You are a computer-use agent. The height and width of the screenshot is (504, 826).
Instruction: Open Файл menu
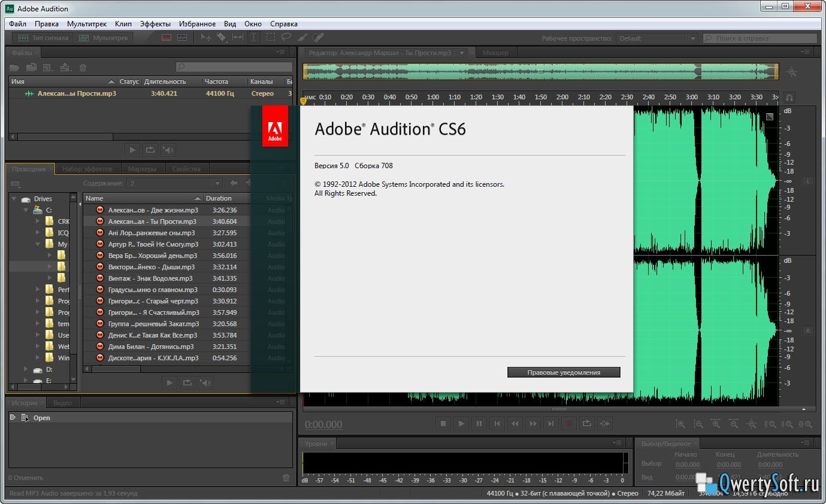pyautogui.click(x=17, y=24)
